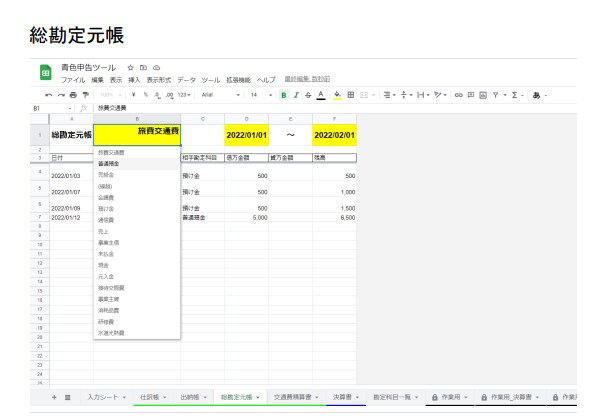Choose 売上 from the dropdown list

137,231
